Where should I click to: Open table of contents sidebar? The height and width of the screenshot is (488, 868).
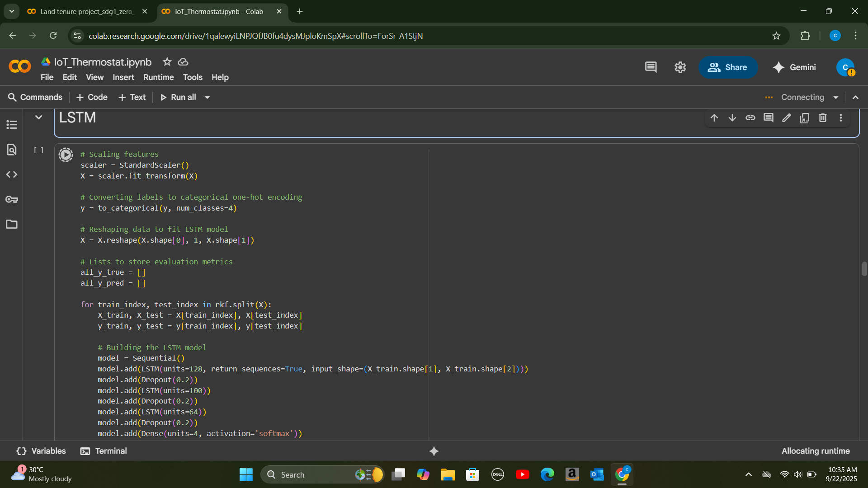pyautogui.click(x=12, y=125)
